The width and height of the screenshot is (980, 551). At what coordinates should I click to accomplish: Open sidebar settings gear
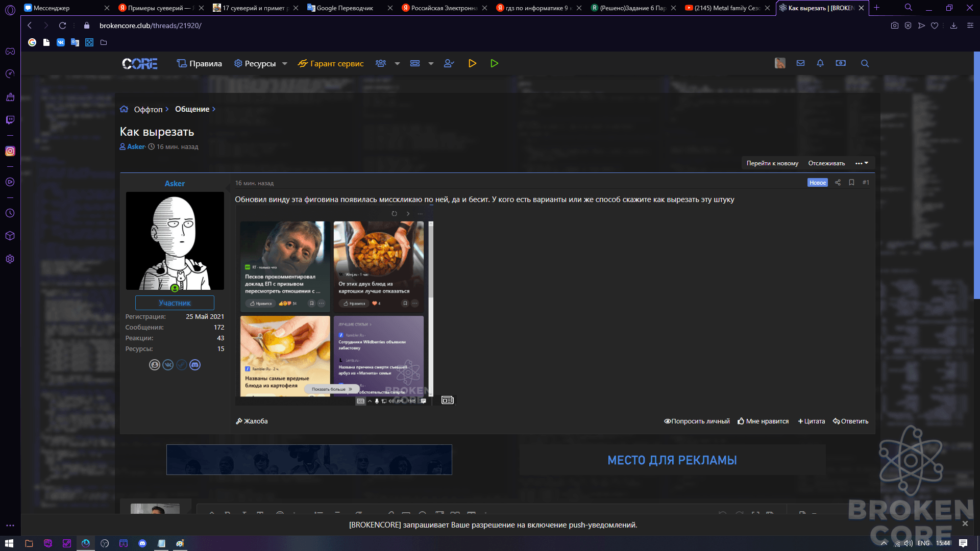pyautogui.click(x=10, y=259)
